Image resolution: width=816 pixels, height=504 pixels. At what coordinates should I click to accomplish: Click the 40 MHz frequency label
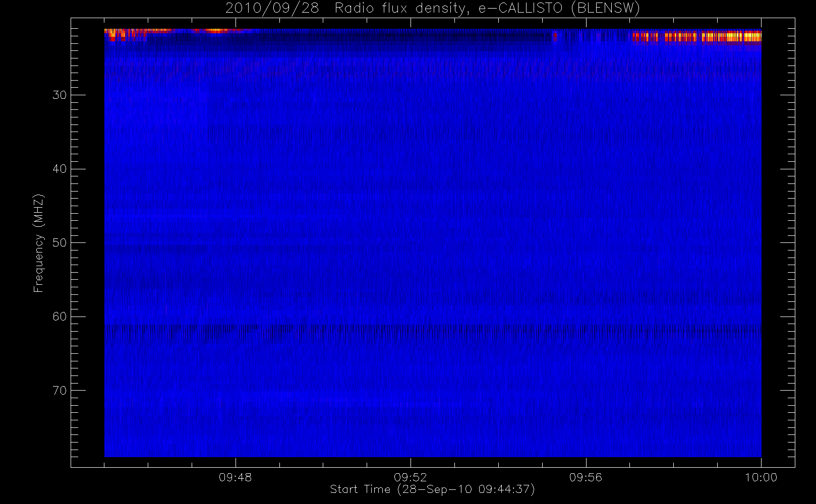(60, 169)
